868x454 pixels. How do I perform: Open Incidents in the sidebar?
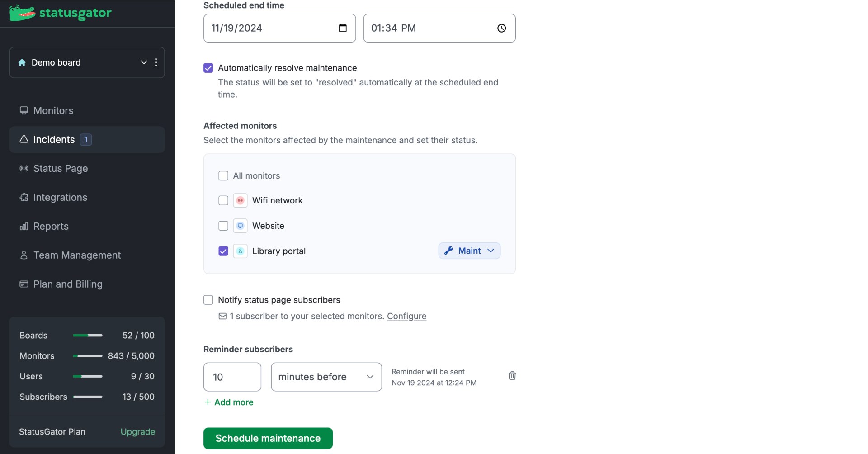click(87, 139)
